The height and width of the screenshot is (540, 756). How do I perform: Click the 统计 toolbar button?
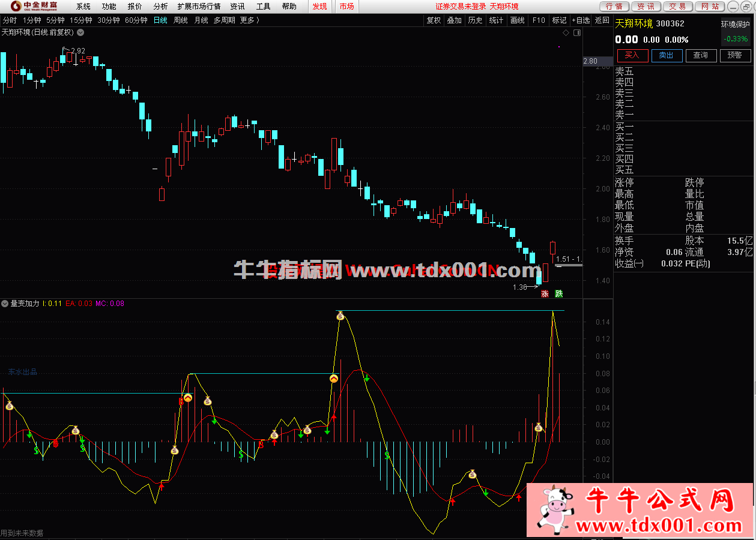click(496, 20)
